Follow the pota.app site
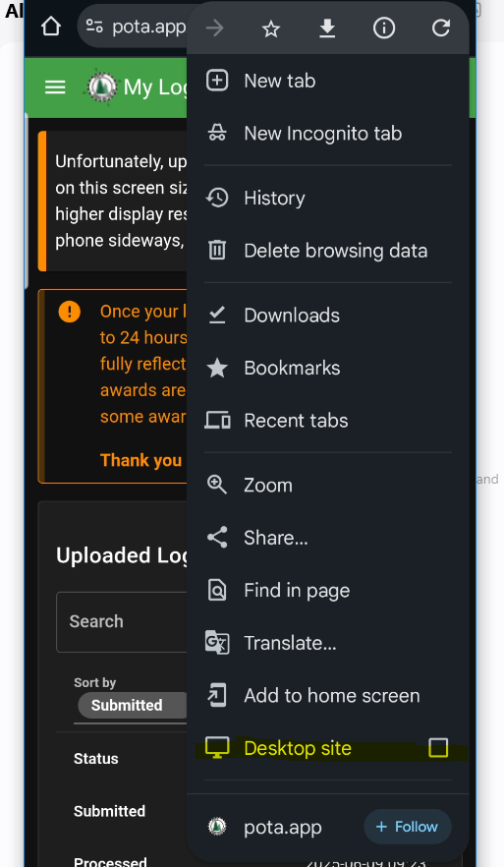The width and height of the screenshot is (504, 867). [x=408, y=827]
